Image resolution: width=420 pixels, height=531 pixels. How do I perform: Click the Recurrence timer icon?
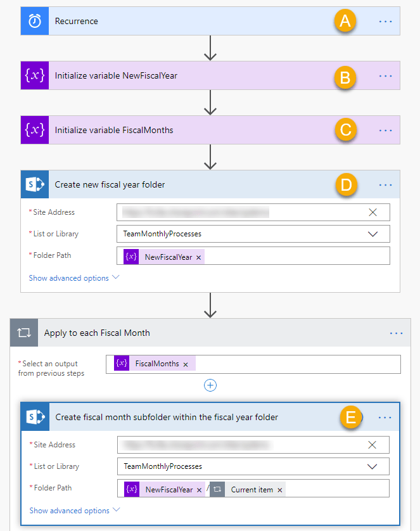tap(34, 21)
